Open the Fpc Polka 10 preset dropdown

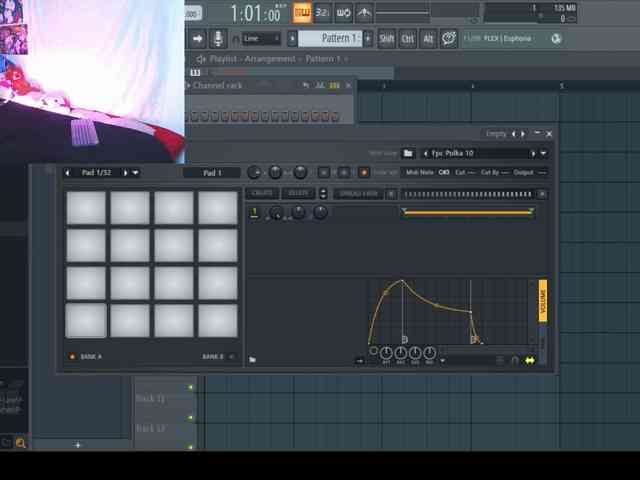pos(543,153)
